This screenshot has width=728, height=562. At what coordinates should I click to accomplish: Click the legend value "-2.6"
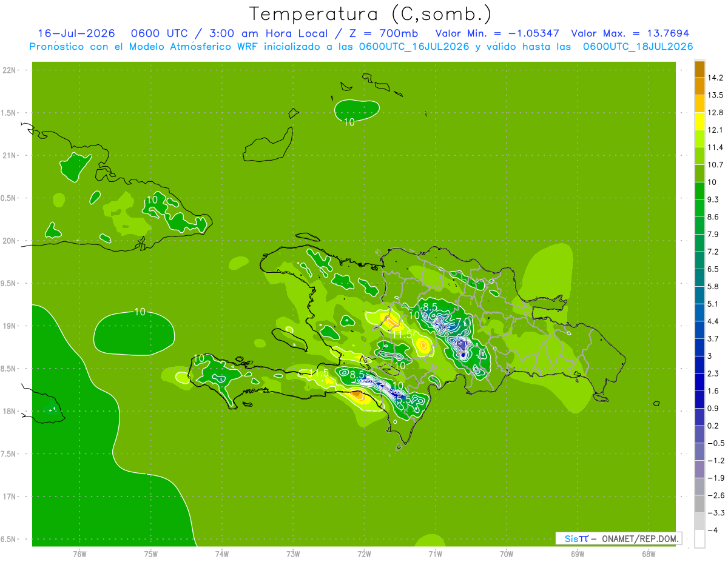point(715,495)
